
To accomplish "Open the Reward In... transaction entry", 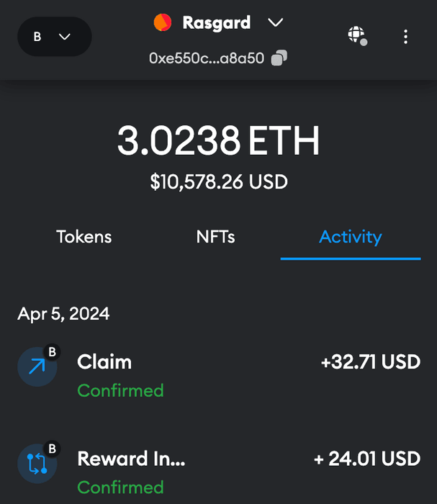I will pyautogui.click(x=131, y=459).
